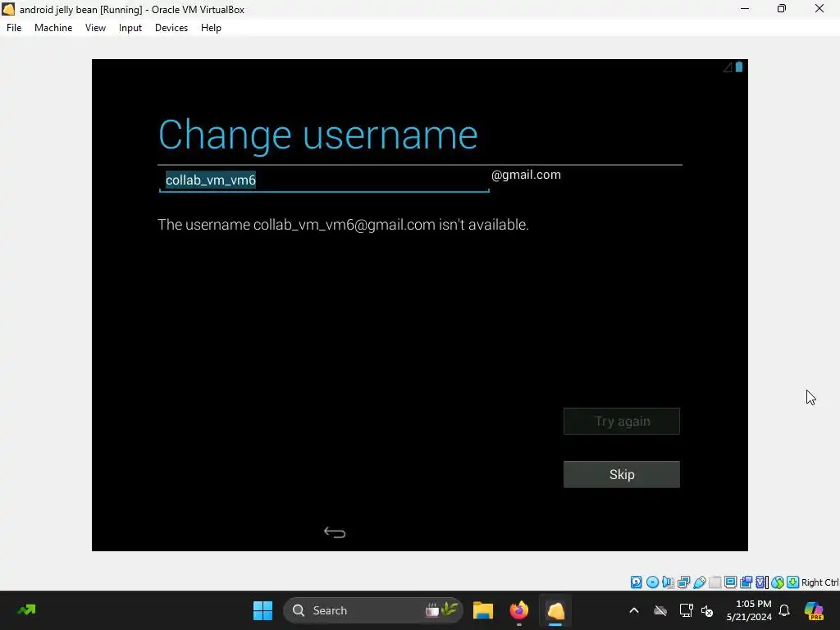Open the Machine menu
The image size is (840, 630).
pos(53,28)
